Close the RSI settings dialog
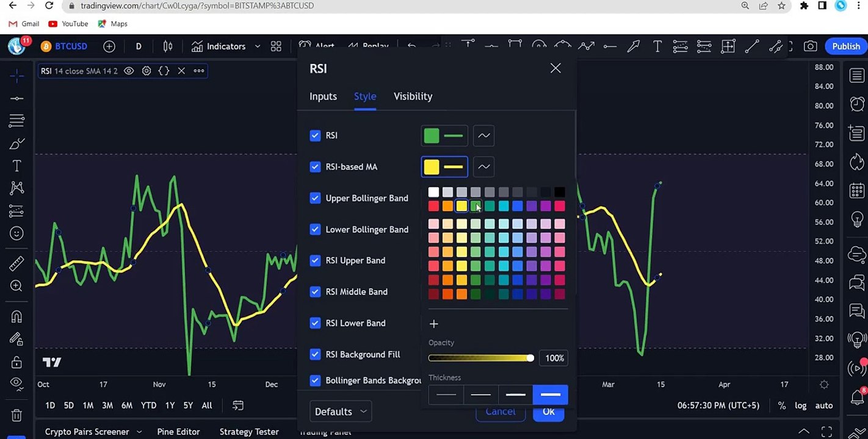Screen dimensions: 868x439 click(x=555, y=68)
